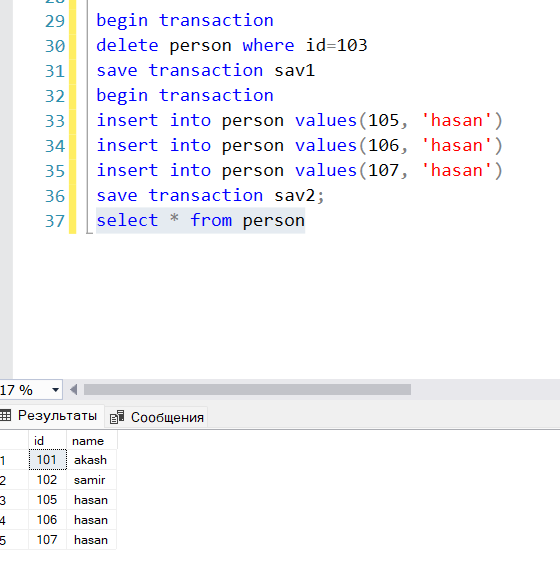The width and height of the screenshot is (560, 566).
Task: Click row header number 3 in results
Action: pos(14,500)
